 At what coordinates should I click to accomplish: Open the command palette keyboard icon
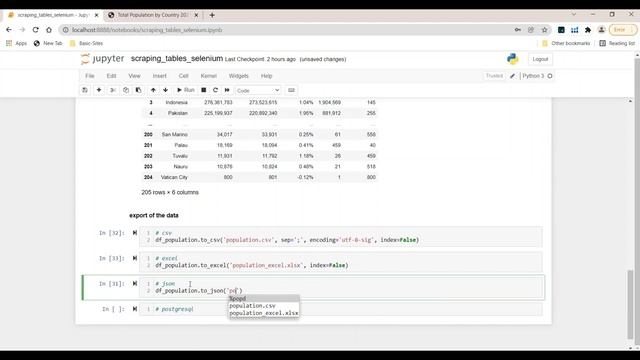click(291, 90)
